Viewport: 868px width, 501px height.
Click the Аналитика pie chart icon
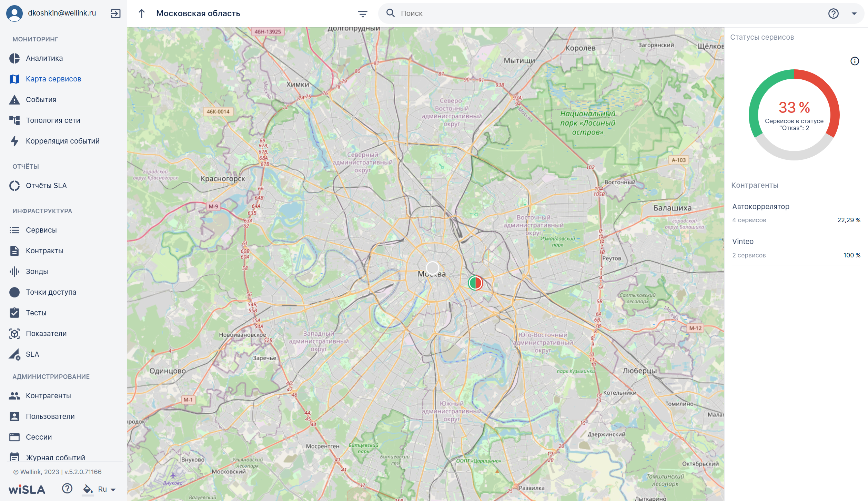pyautogui.click(x=14, y=58)
